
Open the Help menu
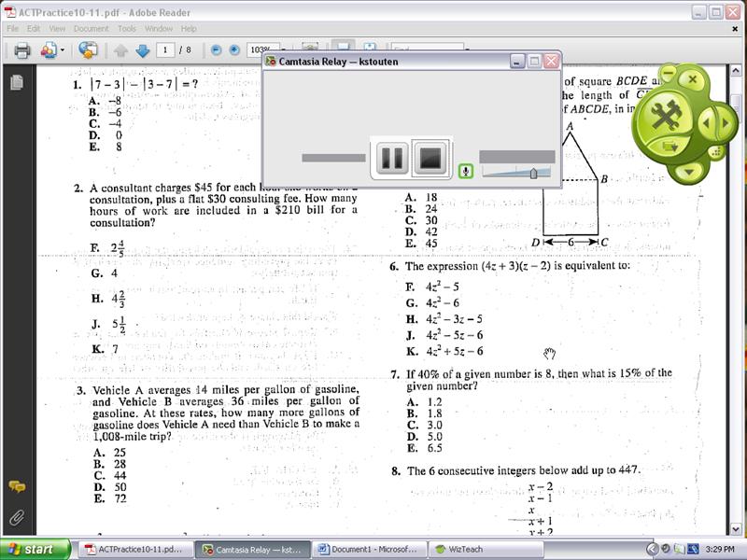click(x=189, y=29)
